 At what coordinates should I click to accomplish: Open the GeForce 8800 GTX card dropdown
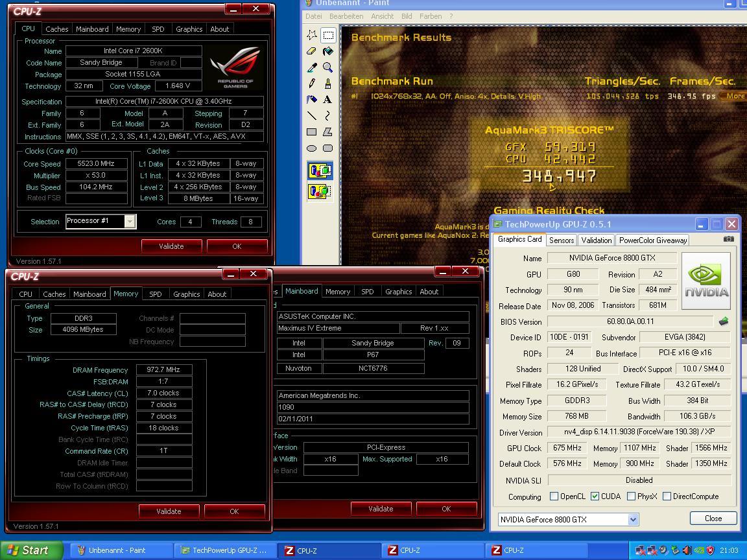pyautogui.click(x=633, y=520)
